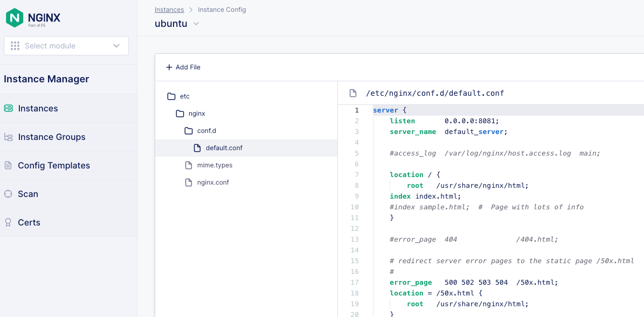Screen dimensions: 644x317
Task: Follow the Instances breadcrumb link
Action: click(x=169, y=10)
